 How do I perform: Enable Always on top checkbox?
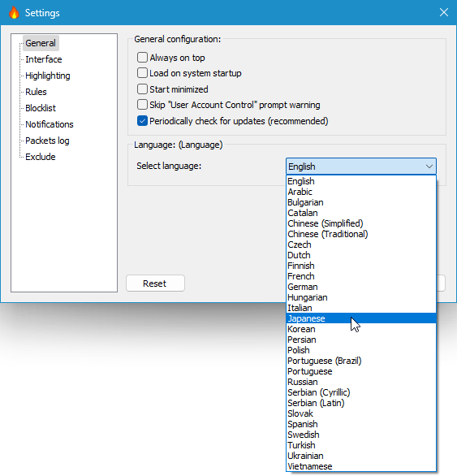point(142,58)
